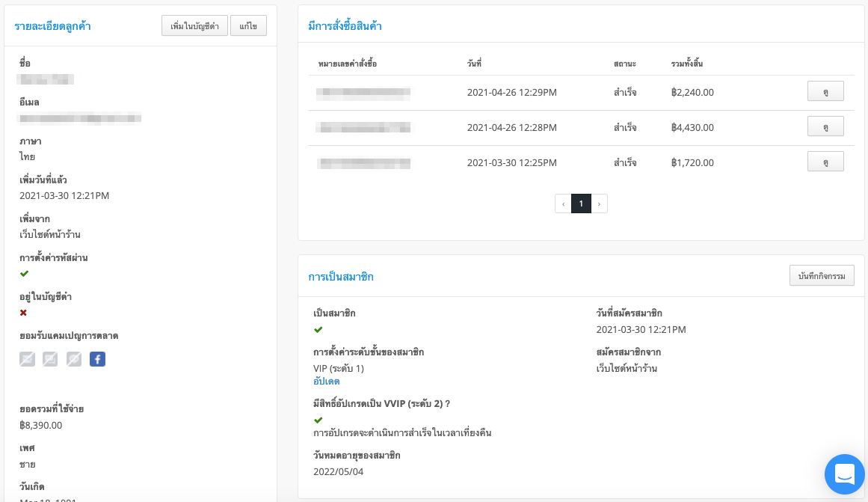Click the ฿2,240.00 total amount

point(692,93)
